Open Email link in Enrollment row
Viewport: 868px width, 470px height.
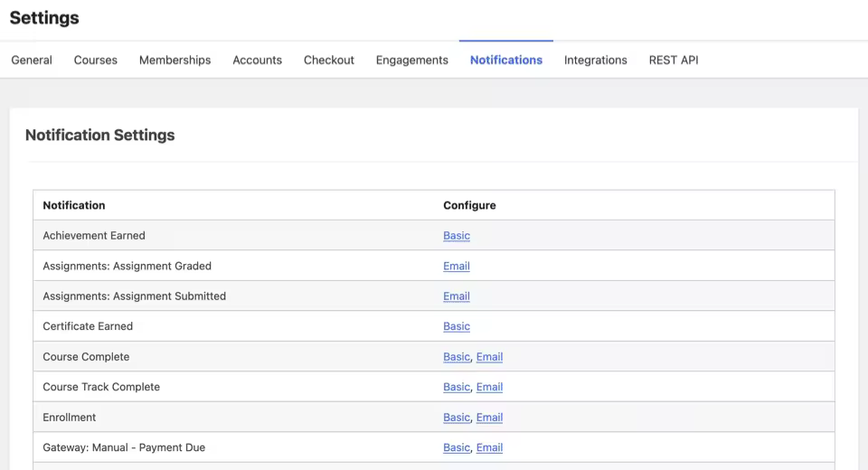coord(489,418)
